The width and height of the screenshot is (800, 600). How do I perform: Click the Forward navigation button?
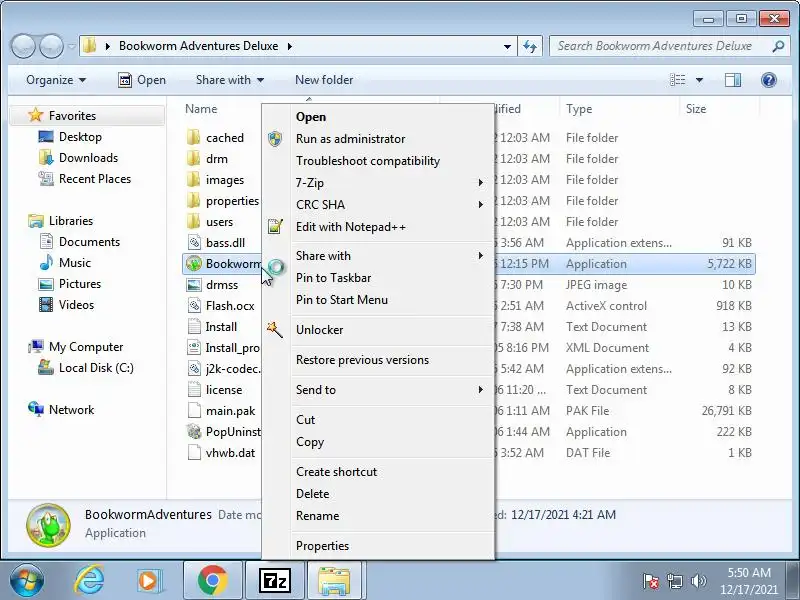[x=51, y=46]
